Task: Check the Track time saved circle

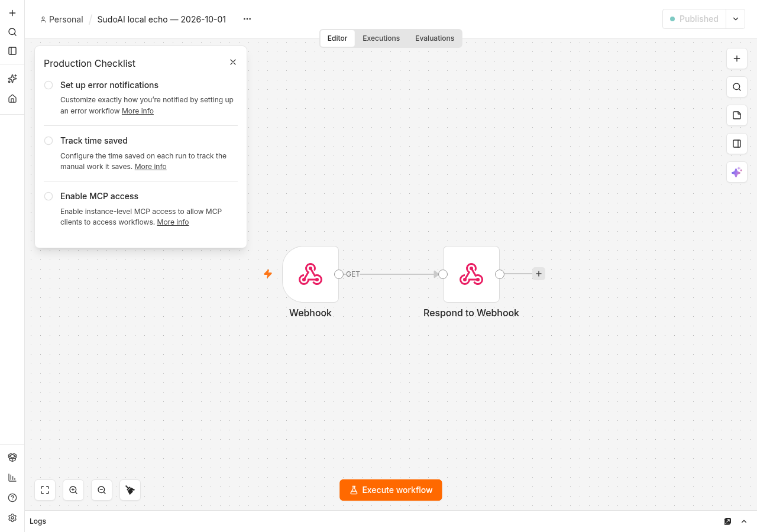Action: (48, 141)
